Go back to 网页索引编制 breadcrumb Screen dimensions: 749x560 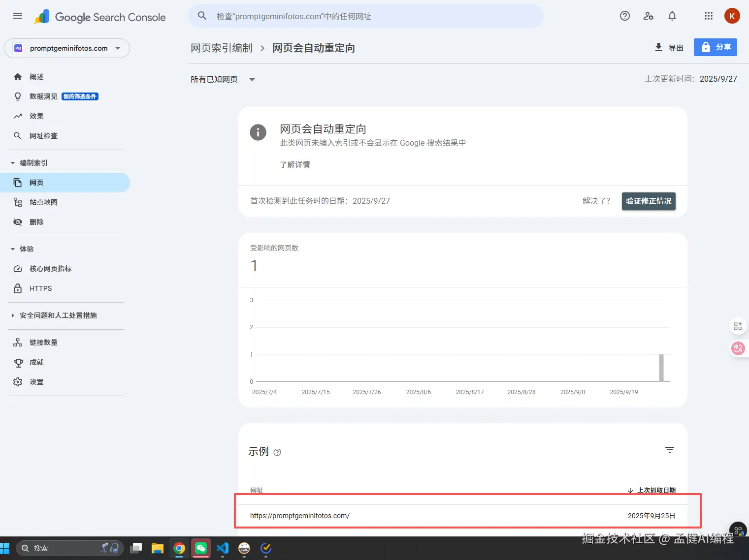pyautogui.click(x=222, y=48)
